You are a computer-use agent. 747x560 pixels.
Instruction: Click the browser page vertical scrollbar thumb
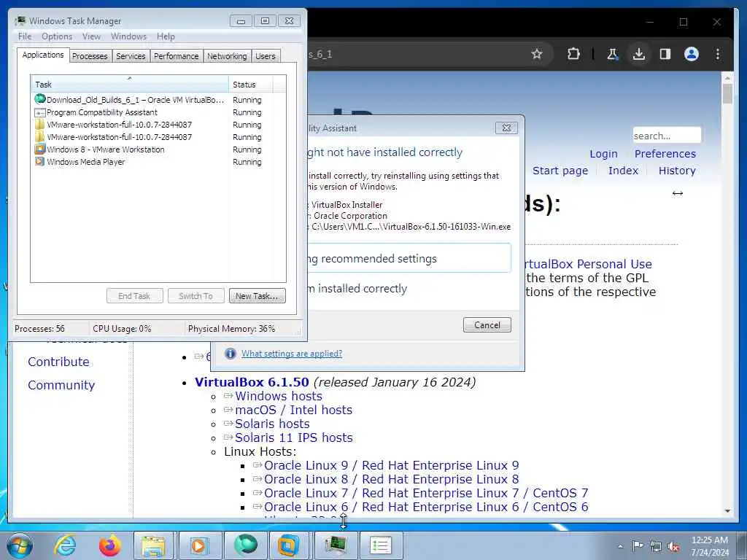(x=727, y=94)
